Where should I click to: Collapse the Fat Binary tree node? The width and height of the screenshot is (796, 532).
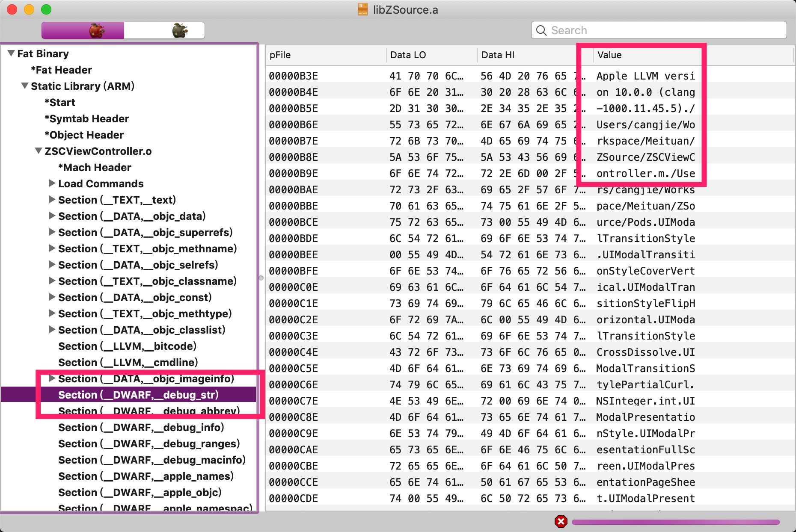point(11,53)
